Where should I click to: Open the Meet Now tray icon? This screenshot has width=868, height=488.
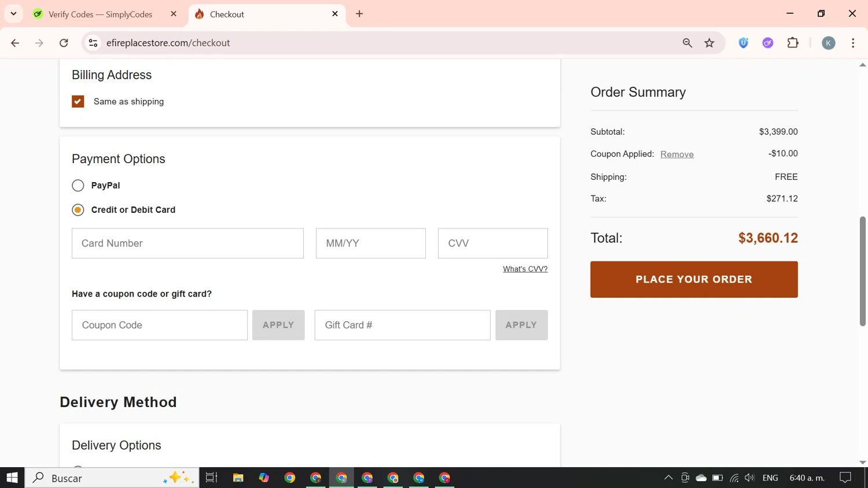click(685, 478)
